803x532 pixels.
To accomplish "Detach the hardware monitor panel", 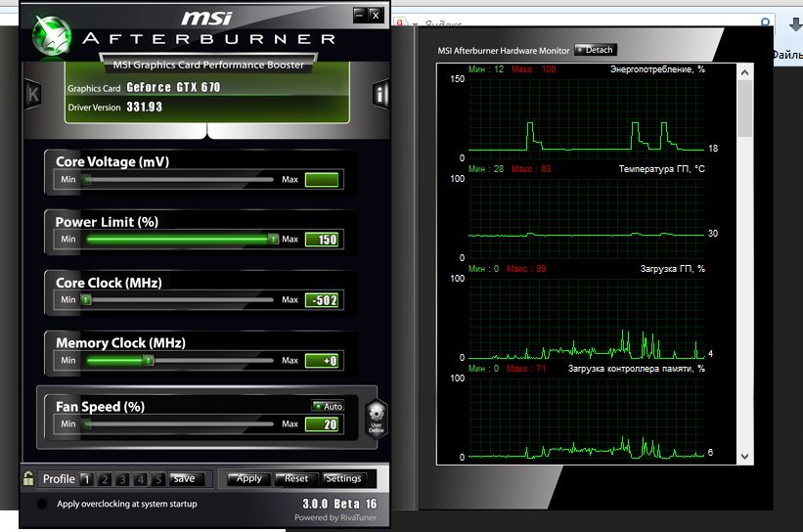I will pos(596,50).
